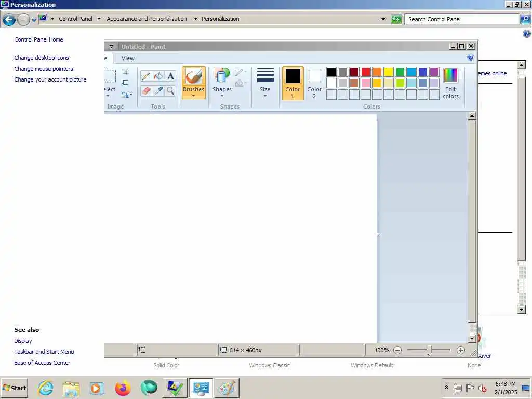
Task: Select Color 1 button in Paint
Action: click(292, 83)
